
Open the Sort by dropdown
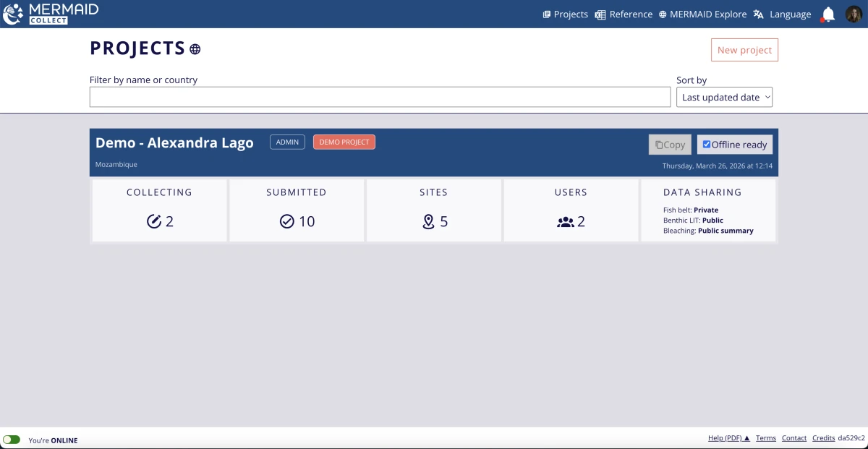click(x=724, y=97)
